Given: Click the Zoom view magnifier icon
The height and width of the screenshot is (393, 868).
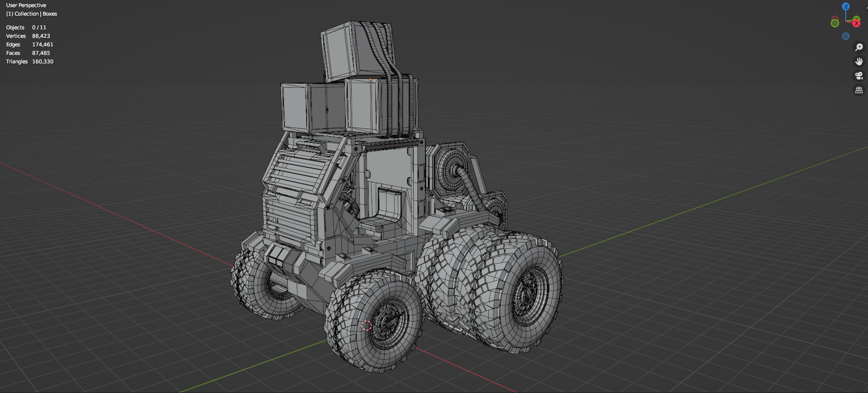Looking at the screenshot, I should pos(859,47).
